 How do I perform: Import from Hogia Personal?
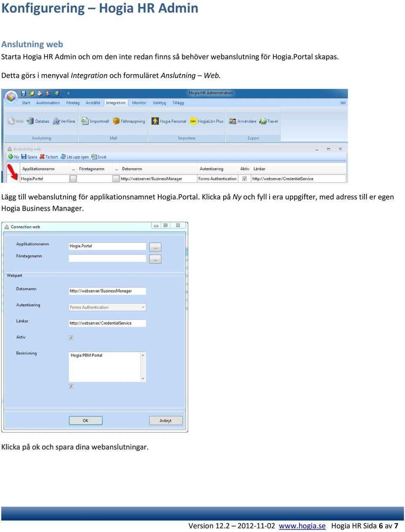tap(169, 121)
